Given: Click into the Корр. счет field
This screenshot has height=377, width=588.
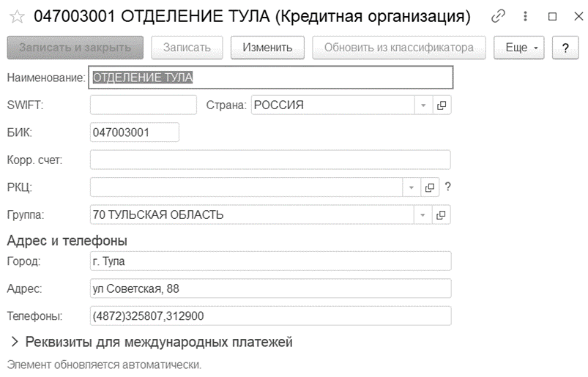Looking at the screenshot, I should pos(270,160).
